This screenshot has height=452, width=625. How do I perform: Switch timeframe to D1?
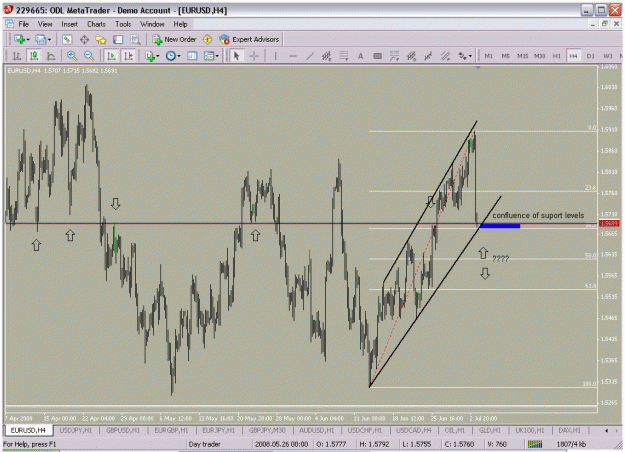coord(590,56)
